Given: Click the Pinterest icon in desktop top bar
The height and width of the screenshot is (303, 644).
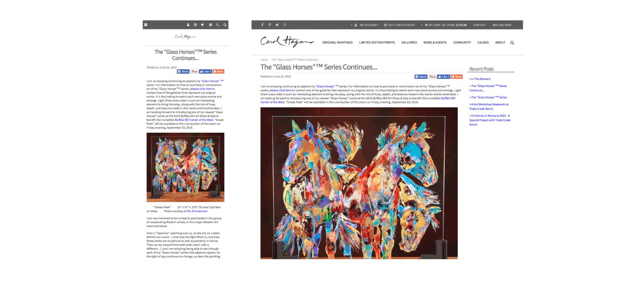Looking at the screenshot, I should [x=270, y=25].
